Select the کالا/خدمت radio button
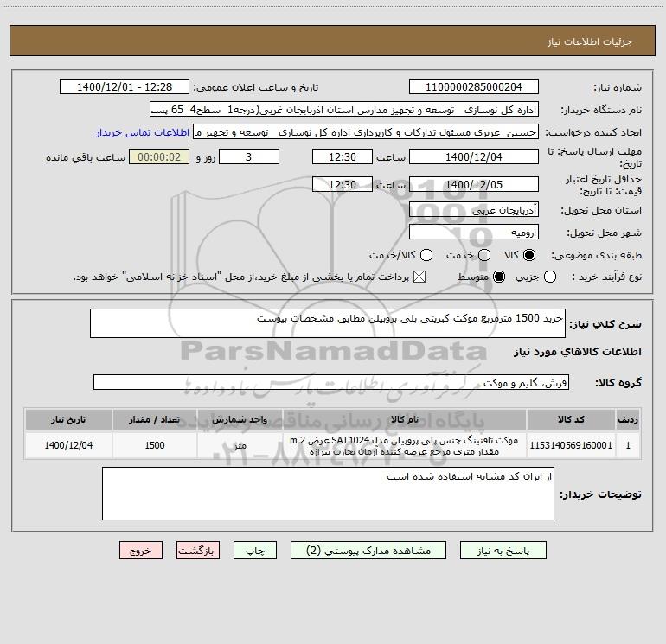The width and height of the screenshot is (666, 644). (426, 255)
